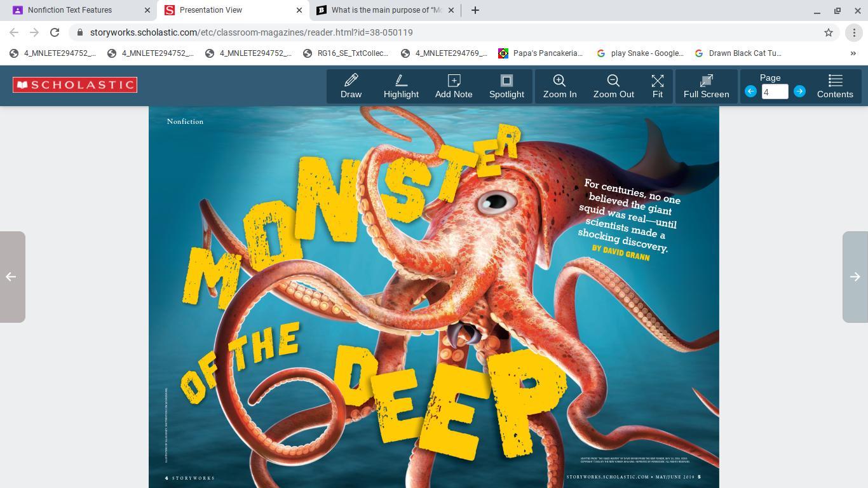Click the "BY DAVID GRANN" byline
The width and height of the screenshot is (868, 488).
pyautogui.click(x=621, y=253)
